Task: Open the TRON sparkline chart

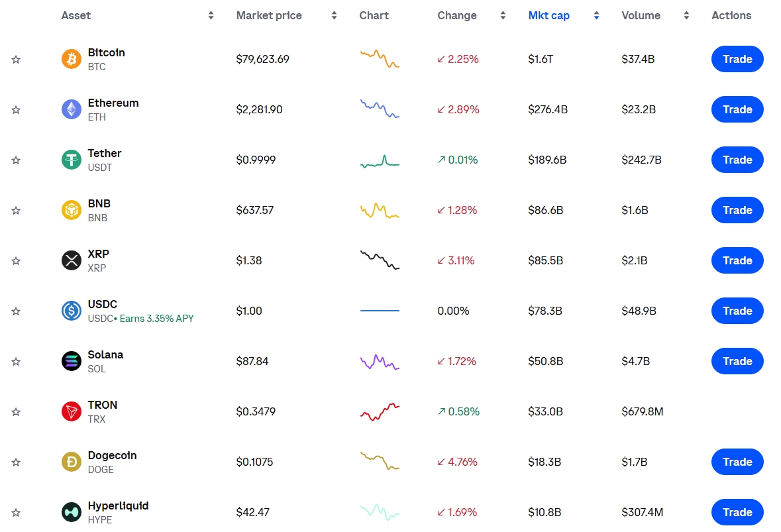Action: pyautogui.click(x=380, y=412)
